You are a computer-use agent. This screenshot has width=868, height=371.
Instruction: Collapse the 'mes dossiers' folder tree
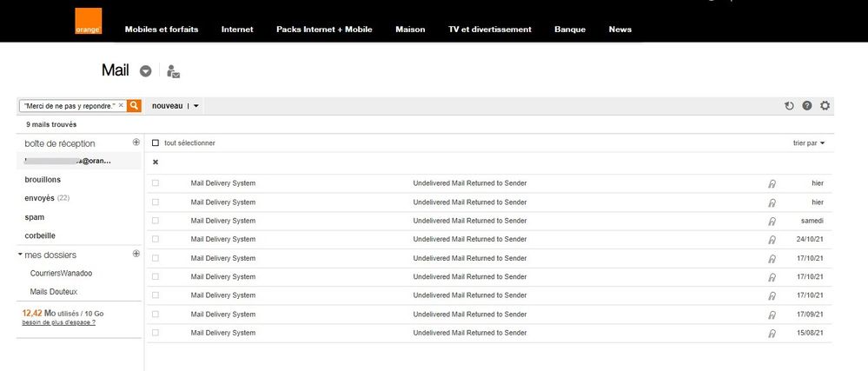(x=20, y=255)
